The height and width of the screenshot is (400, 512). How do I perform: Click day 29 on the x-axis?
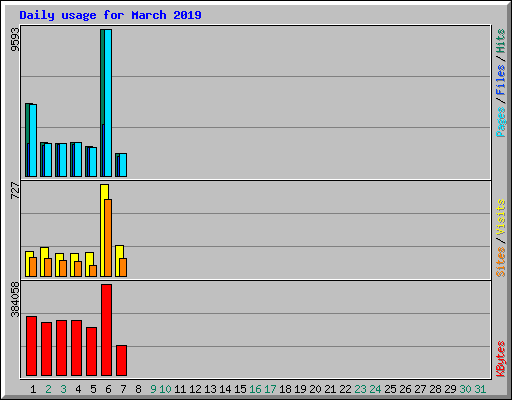(450, 389)
